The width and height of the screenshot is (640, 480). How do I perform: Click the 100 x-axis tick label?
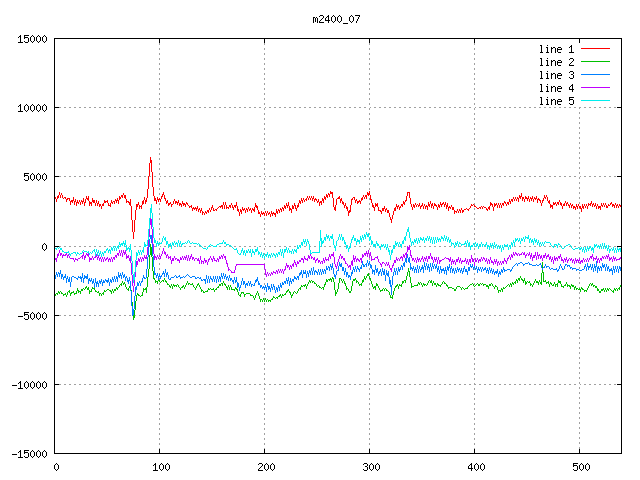(160, 467)
